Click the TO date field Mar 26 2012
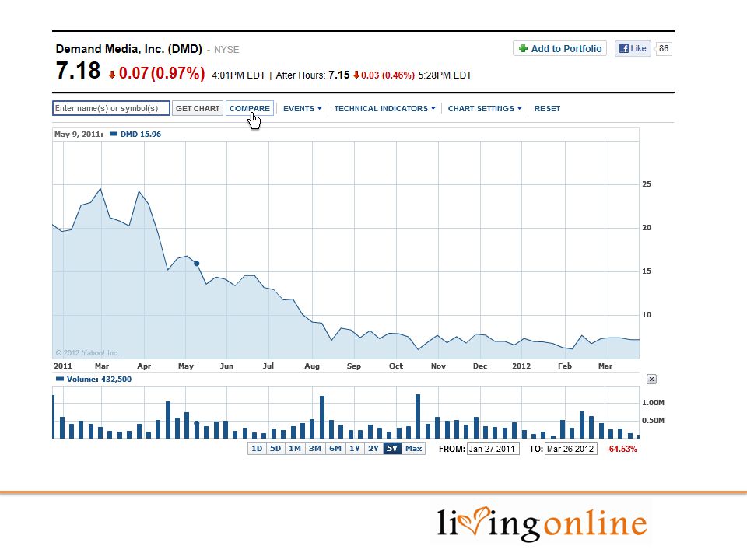Viewport: 747px width, 560px height. (570, 449)
